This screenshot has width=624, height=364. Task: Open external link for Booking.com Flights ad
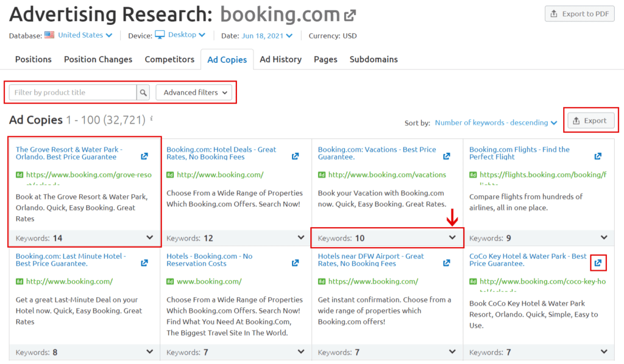point(598,156)
